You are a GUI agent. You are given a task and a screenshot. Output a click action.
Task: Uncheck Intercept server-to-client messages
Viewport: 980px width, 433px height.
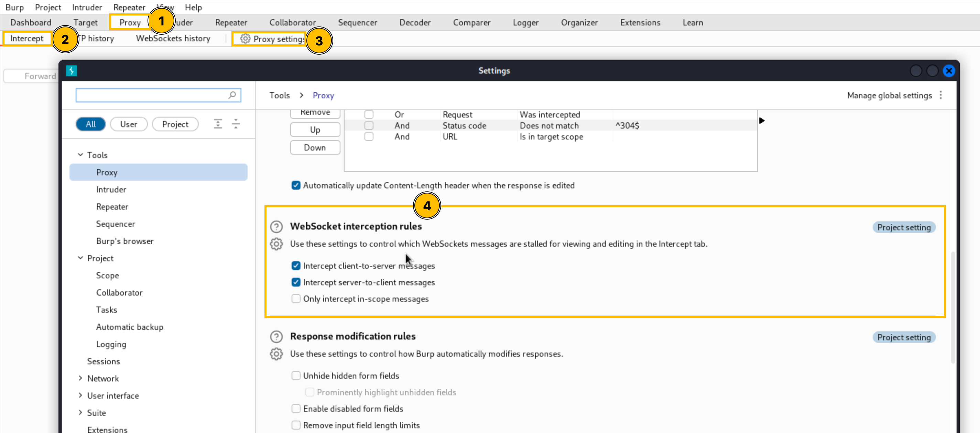coord(296,282)
